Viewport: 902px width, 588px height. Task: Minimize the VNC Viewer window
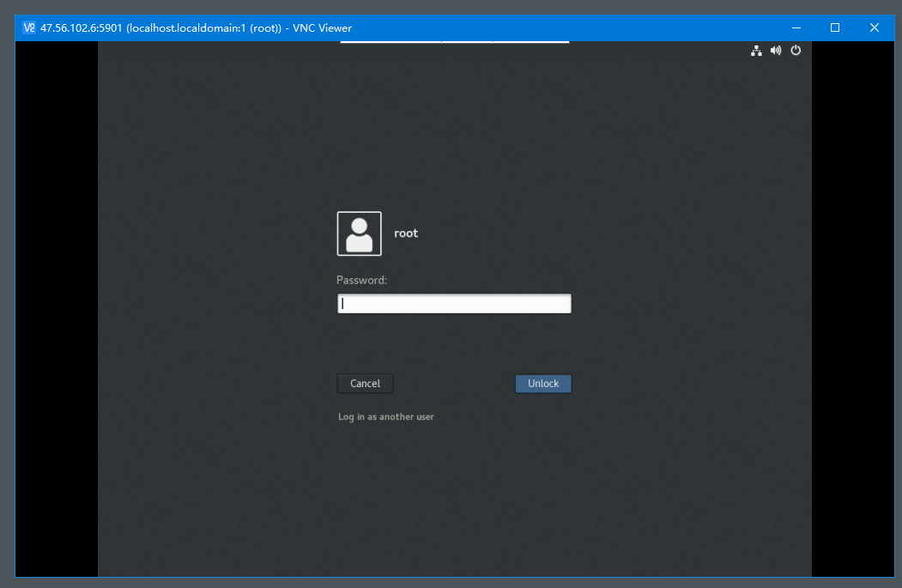796,27
